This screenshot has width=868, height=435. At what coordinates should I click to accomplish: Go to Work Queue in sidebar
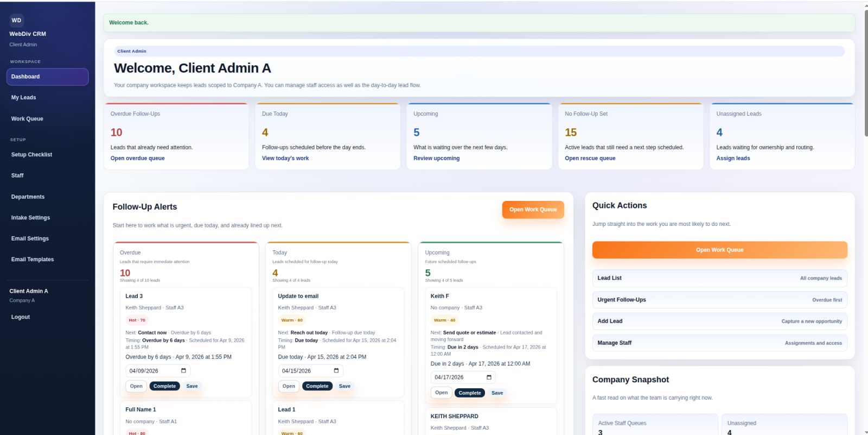pos(27,119)
